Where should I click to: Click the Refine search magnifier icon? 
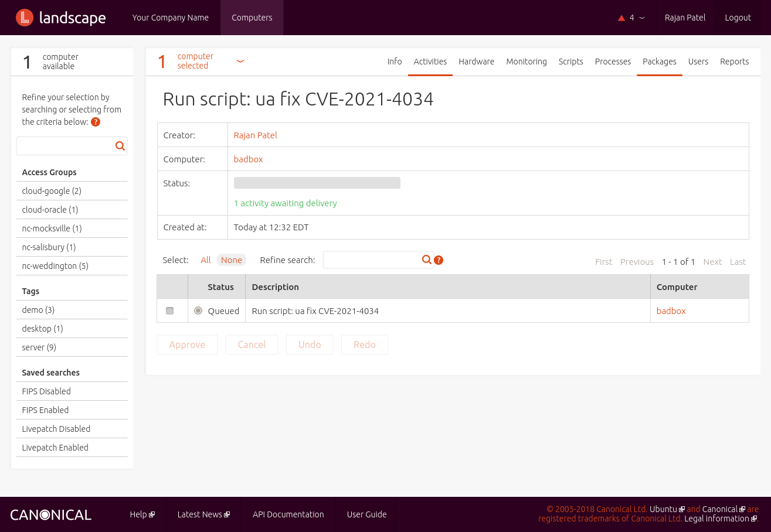coord(427,260)
